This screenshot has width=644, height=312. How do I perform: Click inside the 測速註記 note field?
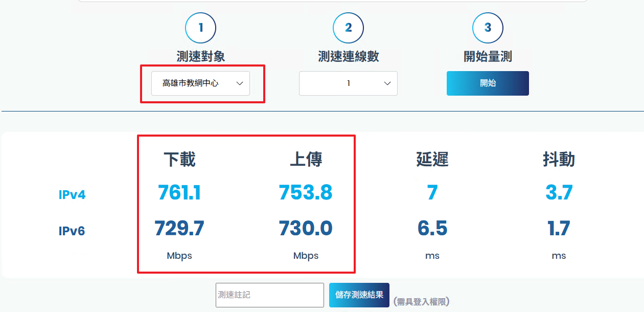tap(269, 295)
